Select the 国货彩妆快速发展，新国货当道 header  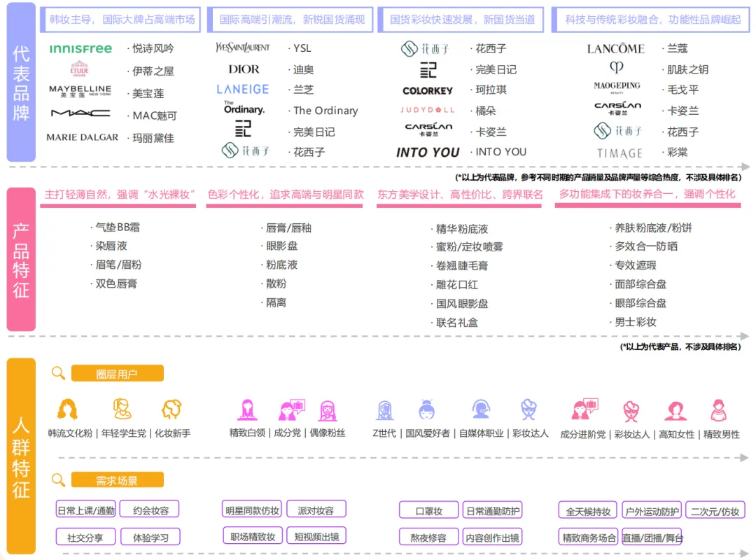pyautogui.click(x=461, y=20)
